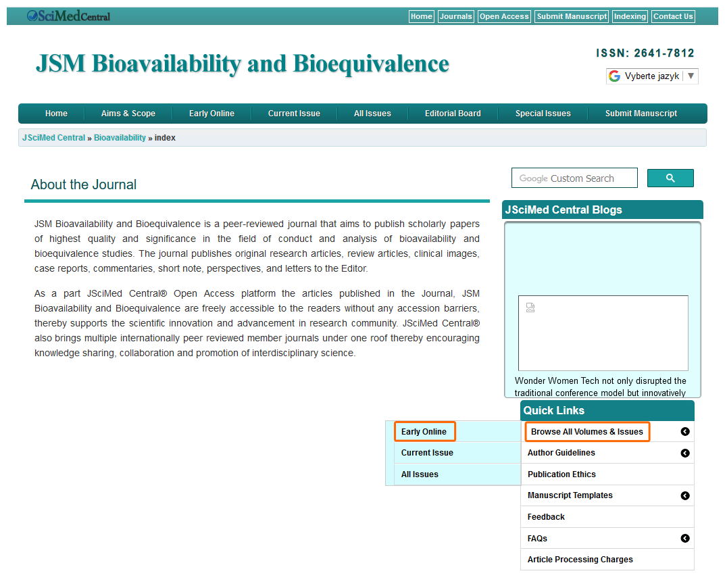The width and height of the screenshot is (725, 588).
Task: Expand the FAQs arrow
Action: [x=684, y=539]
